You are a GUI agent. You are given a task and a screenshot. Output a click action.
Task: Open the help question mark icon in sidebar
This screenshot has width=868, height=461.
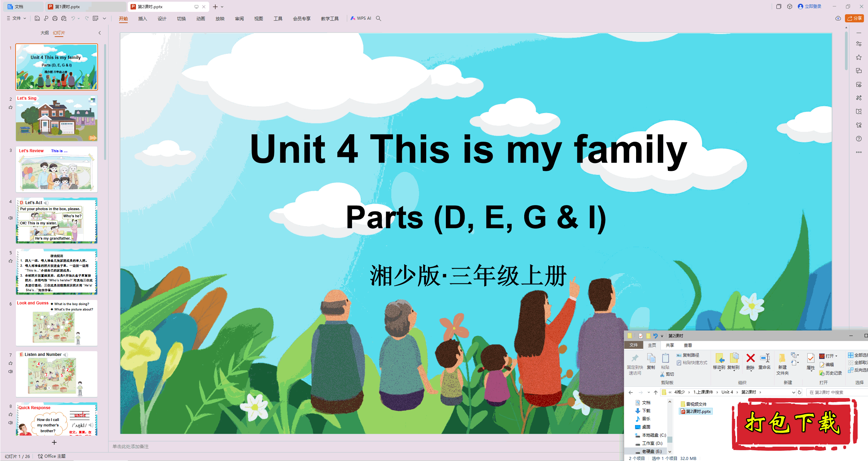click(x=859, y=139)
